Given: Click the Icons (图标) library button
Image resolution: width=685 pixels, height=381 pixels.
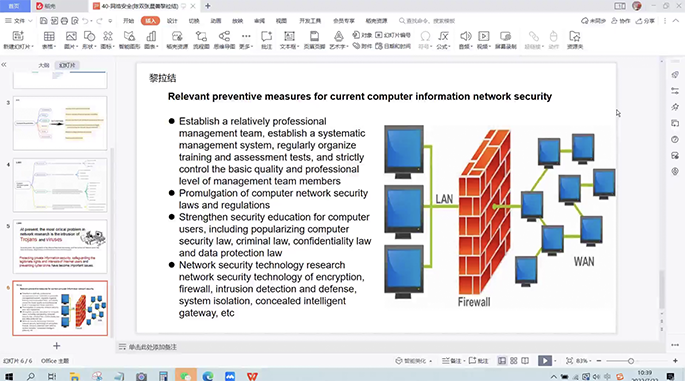Looking at the screenshot, I should point(107,40).
